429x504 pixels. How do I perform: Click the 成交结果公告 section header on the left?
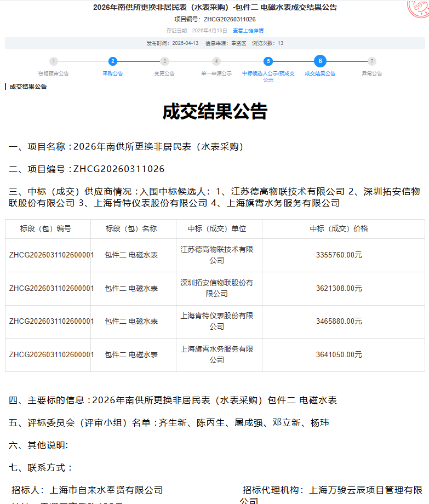tap(28, 87)
